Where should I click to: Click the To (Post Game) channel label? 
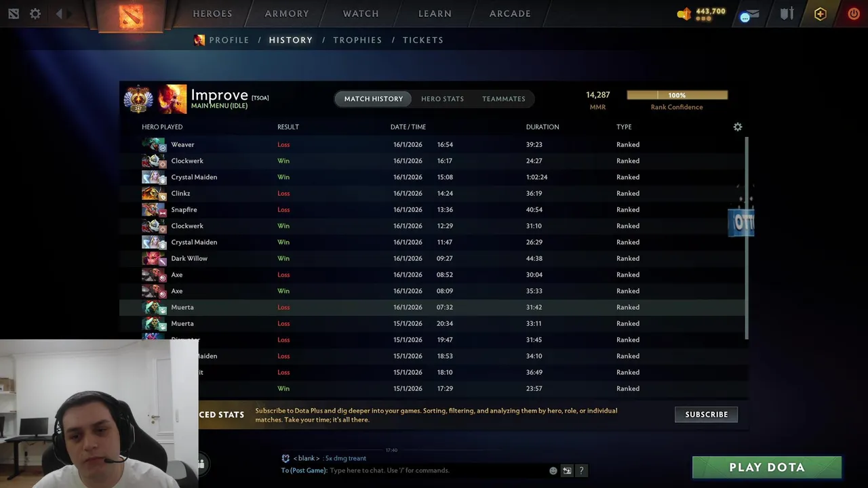pos(304,470)
